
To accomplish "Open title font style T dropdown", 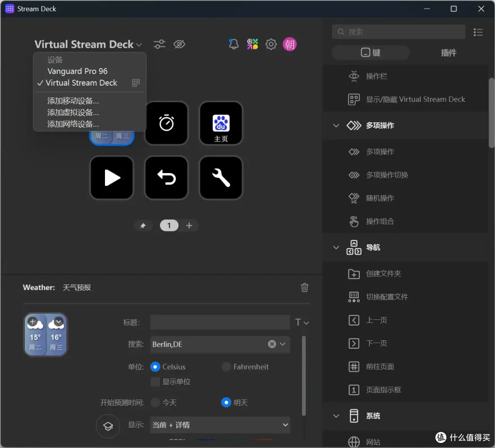I will tap(302, 322).
